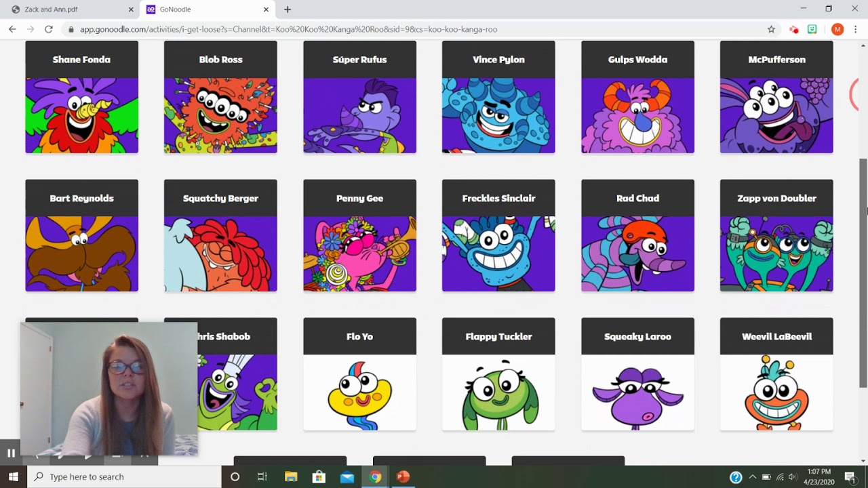Screen dimensions: 868x488
Task: Select the Squeaky Laroo character
Action: [637, 374]
